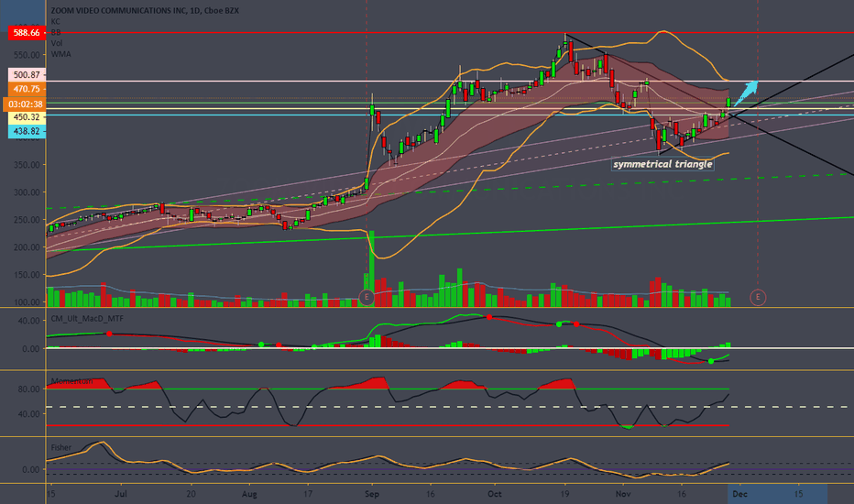Click the 250.00 price axis value

coord(27,220)
